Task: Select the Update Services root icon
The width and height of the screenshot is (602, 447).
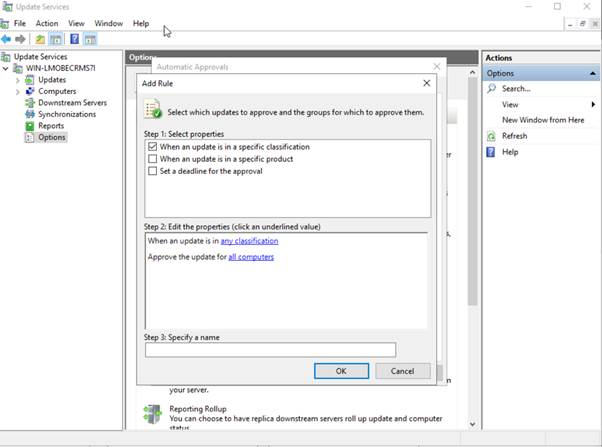Action: [5, 57]
